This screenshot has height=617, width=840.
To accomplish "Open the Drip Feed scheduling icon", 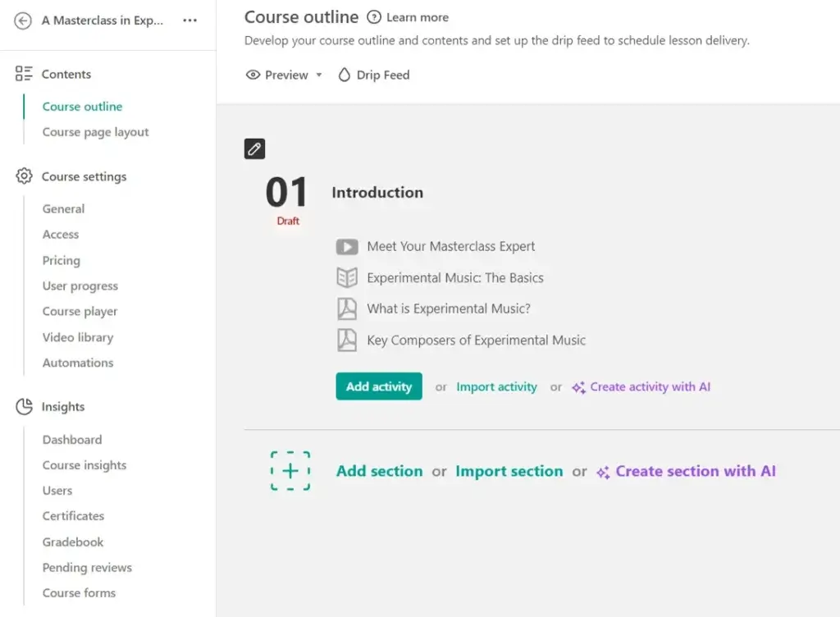I will (344, 75).
